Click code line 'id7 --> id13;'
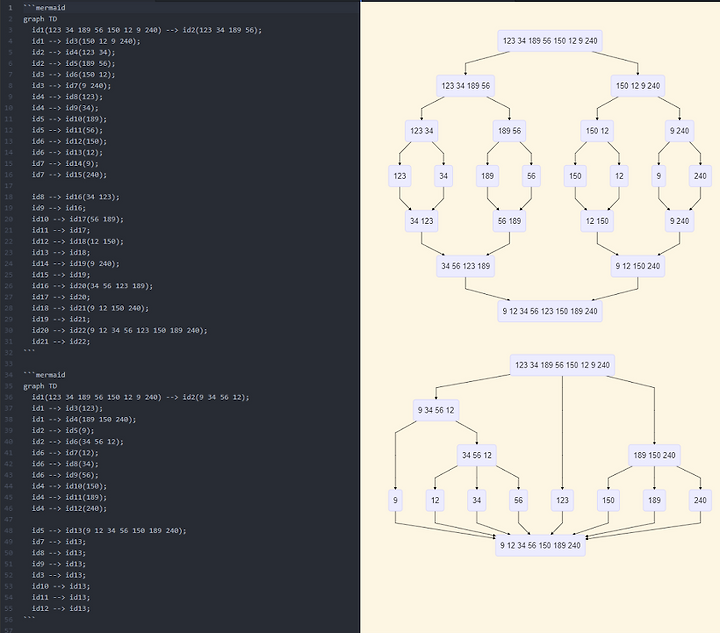 59,542
